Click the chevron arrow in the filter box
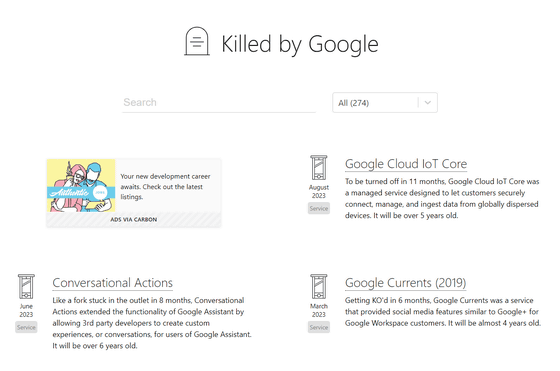560x371 pixels. [x=428, y=103]
